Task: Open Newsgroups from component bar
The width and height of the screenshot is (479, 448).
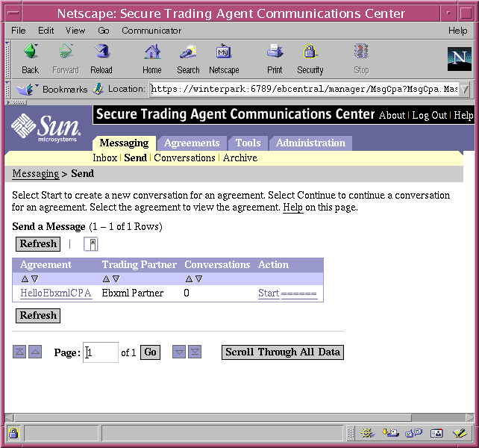Action: [x=413, y=433]
